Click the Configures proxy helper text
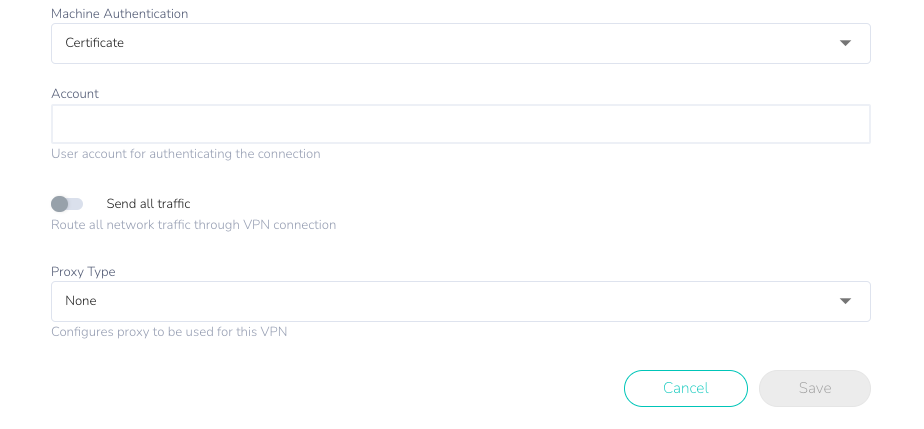This screenshot has height=429, width=924. pyautogui.click(x=169, y=332)
